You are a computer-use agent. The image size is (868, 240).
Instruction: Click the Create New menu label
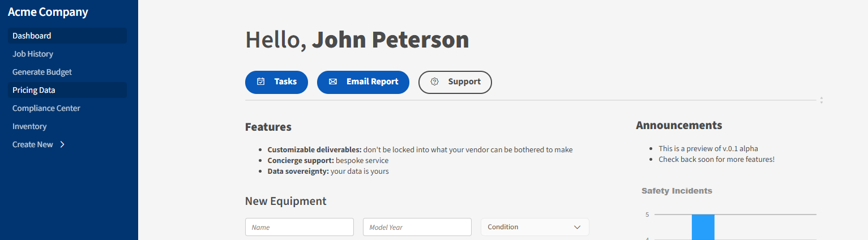coord(33,144)
